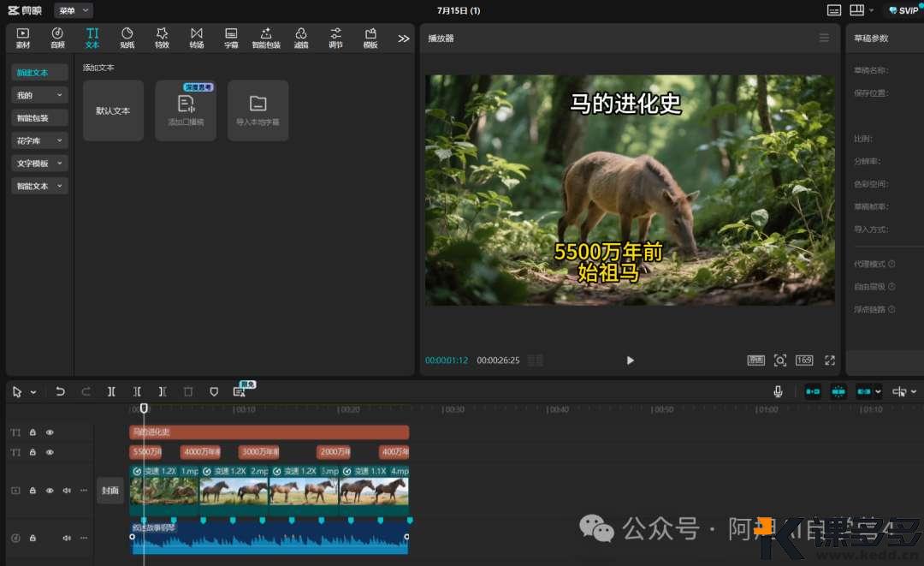This screenshot has height=566, width=924.
Task: Switch to the 音频 tab
Action: point(58,39)
